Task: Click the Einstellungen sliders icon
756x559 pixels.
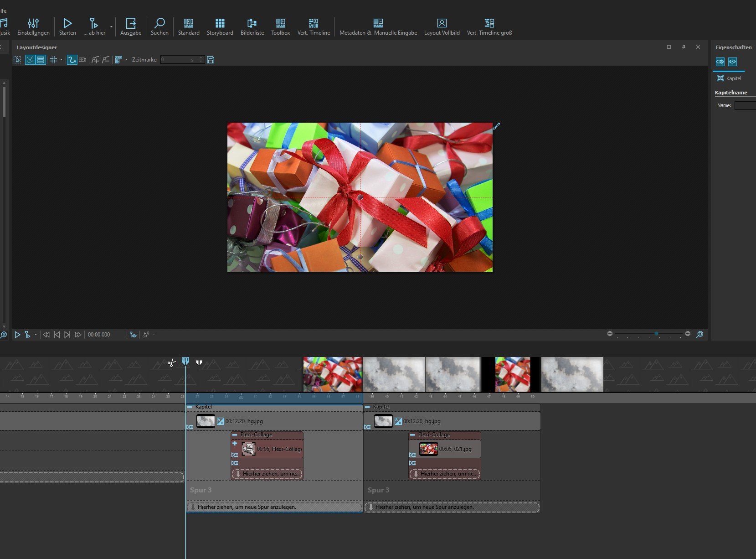Action: (x=33, y=23)
